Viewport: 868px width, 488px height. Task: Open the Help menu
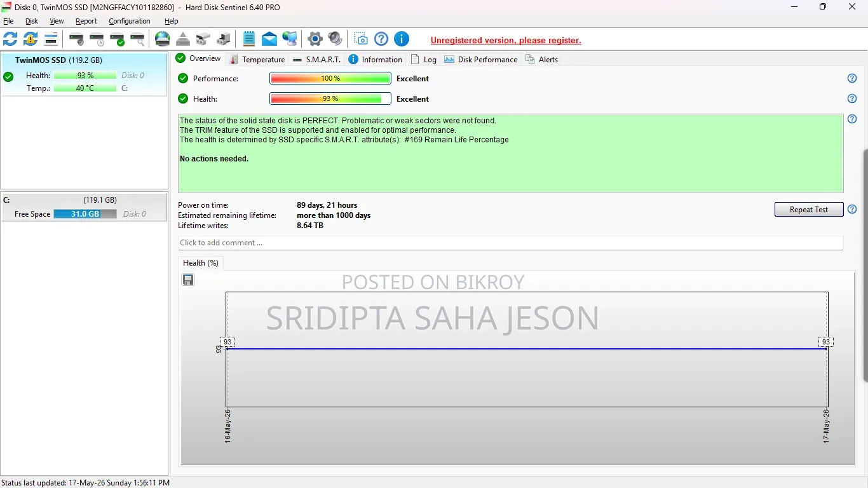[x=172, y=21]
